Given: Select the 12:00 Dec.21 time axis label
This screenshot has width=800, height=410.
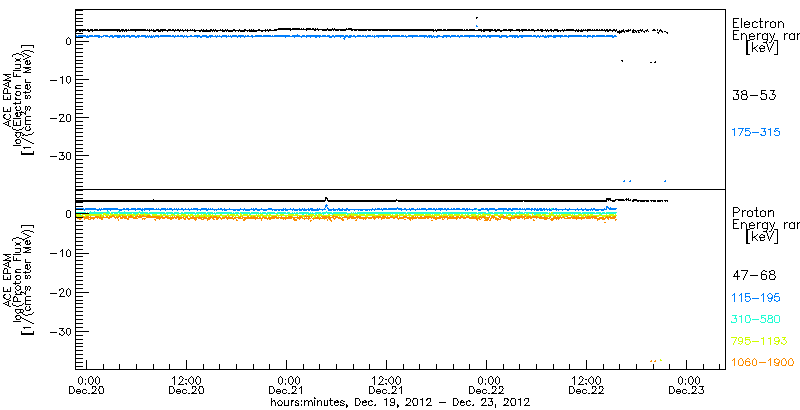Looking at the screenshot, I should coord(386,385).
